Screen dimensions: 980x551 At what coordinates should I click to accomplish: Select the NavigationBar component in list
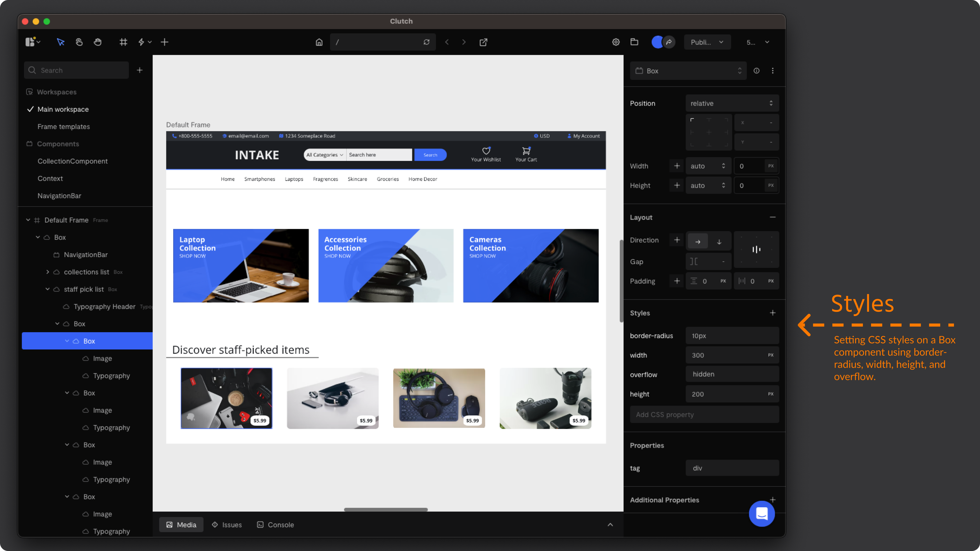pyautogui.click(x=59, y=196)
